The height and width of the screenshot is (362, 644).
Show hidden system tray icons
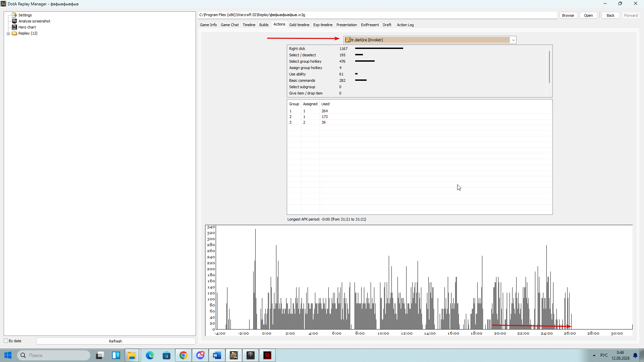click(594, 355)
